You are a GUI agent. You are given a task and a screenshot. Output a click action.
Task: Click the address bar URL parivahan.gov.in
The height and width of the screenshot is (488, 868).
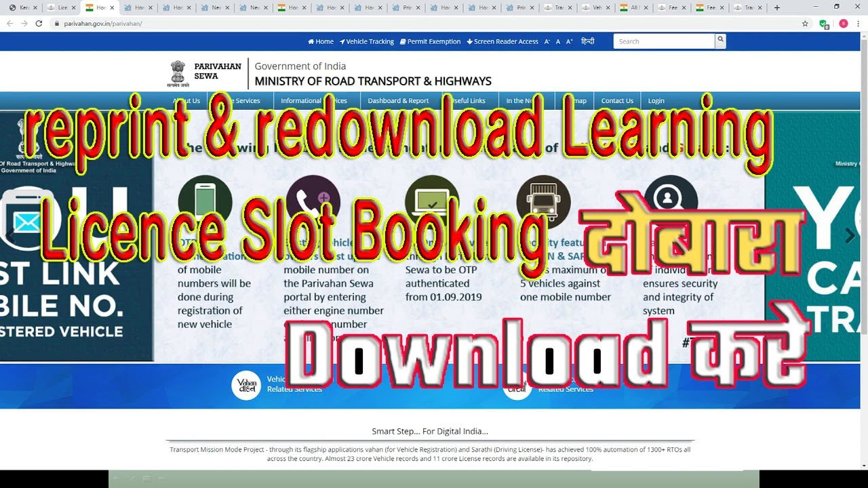[x=102, y=23]
